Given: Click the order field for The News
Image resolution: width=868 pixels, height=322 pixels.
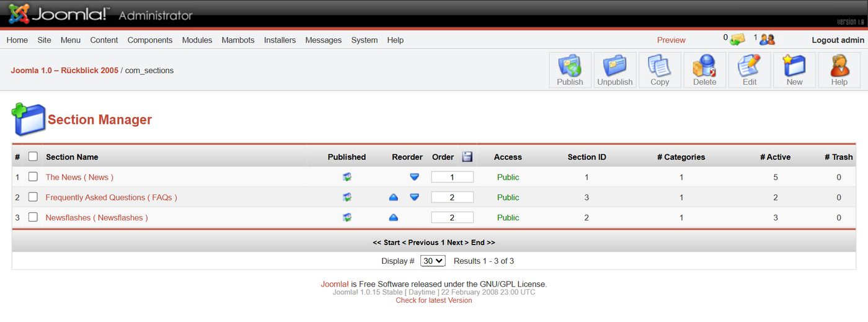Looking at the screenshot, I should (x=452, y=177).
